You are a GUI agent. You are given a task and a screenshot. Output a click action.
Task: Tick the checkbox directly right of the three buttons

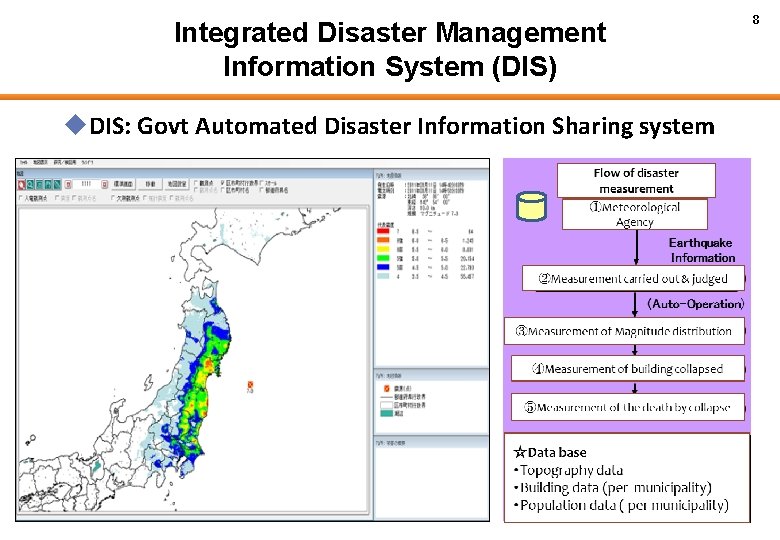pos(196,182)
